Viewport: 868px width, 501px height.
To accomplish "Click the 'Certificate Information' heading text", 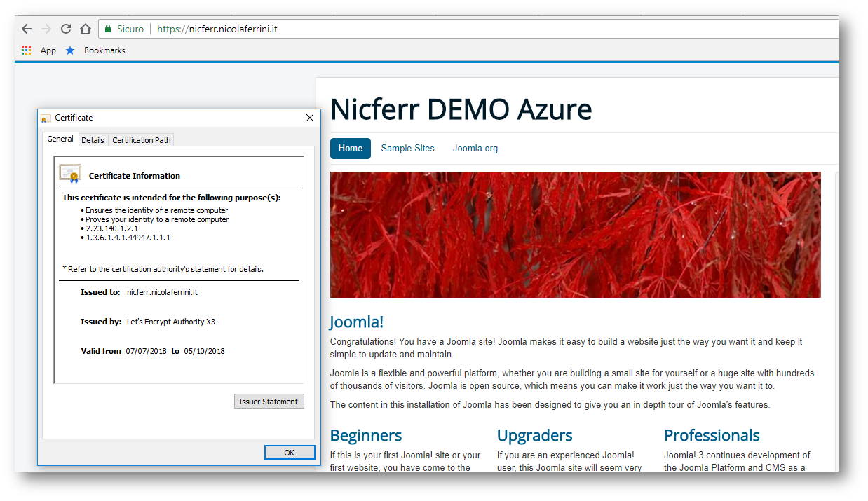I will tap(135, 176).
